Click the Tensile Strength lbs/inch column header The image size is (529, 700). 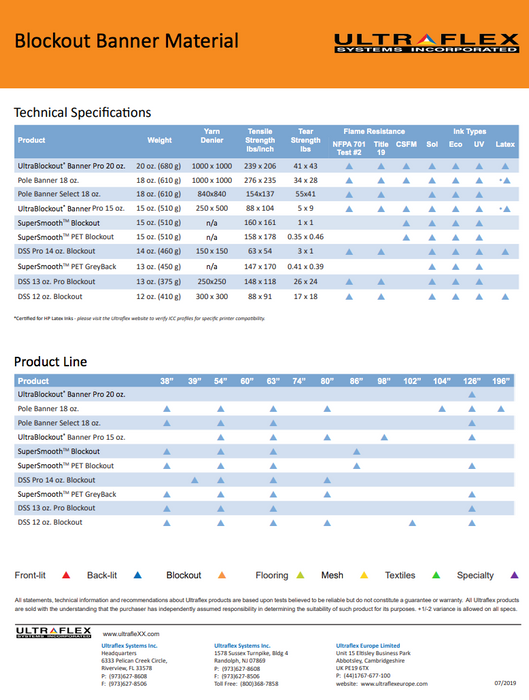[x=260, y=140]
